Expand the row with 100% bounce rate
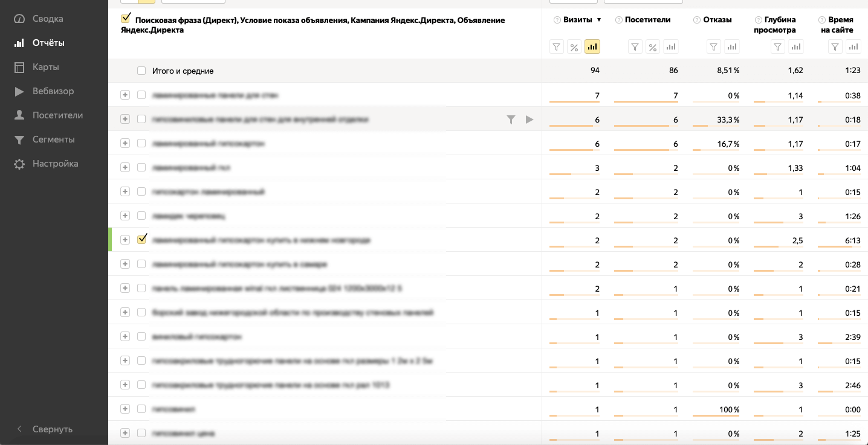This screenshot has width=868, height=445. click(125, 409)
